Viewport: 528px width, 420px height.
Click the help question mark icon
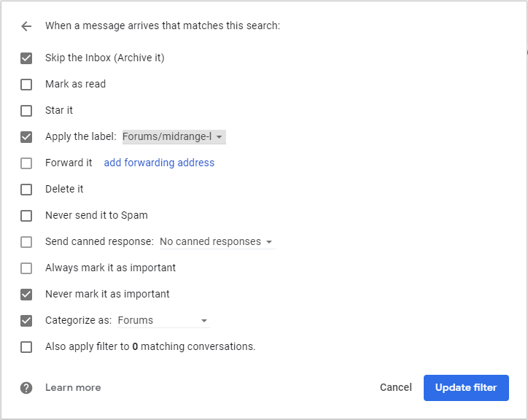[26, 388]
